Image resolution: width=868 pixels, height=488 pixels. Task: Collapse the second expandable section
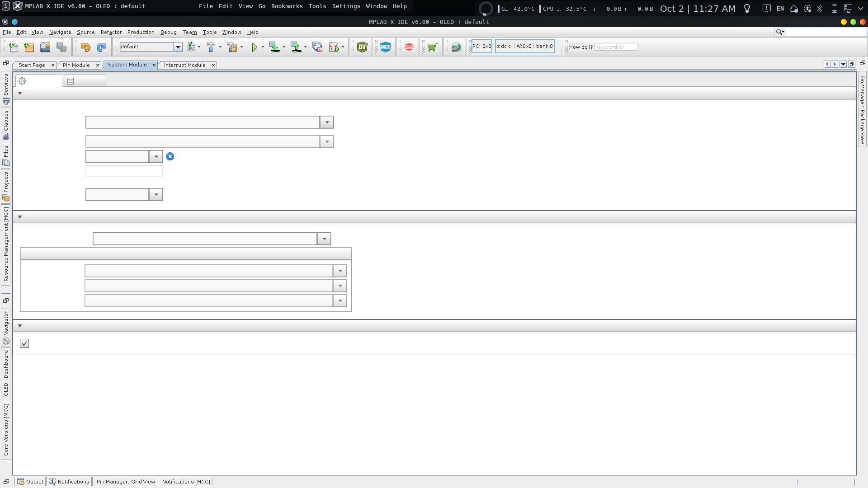(20, 216)
